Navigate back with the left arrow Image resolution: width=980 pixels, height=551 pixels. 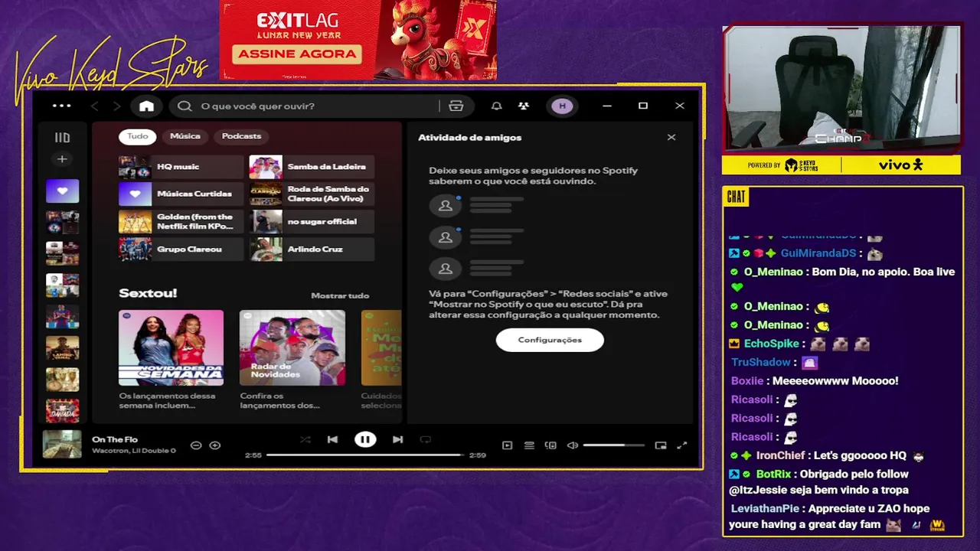(95, 106)
